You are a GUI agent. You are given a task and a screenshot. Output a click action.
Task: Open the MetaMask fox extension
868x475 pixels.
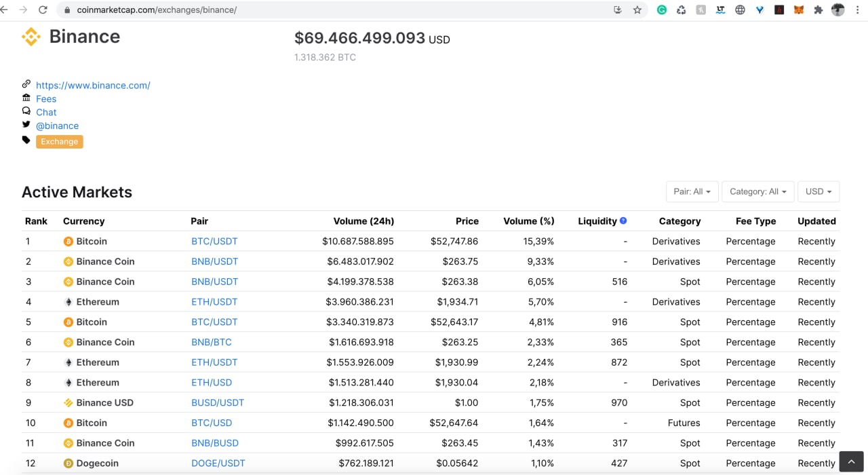coord(799,10)
